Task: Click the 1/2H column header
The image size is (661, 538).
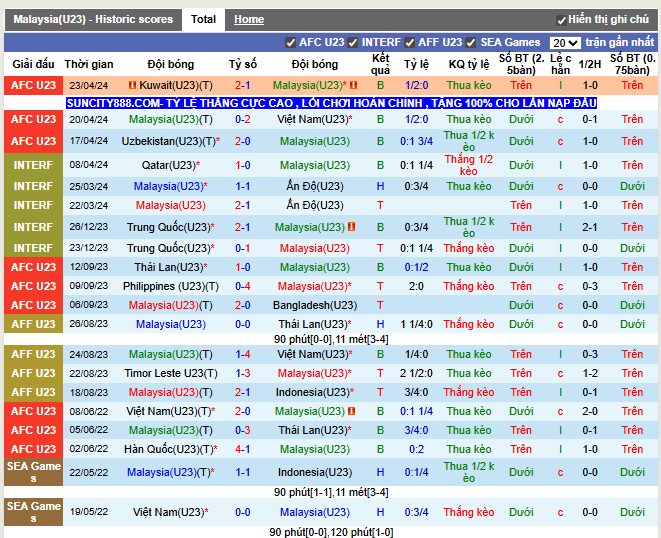Action: 589,65
